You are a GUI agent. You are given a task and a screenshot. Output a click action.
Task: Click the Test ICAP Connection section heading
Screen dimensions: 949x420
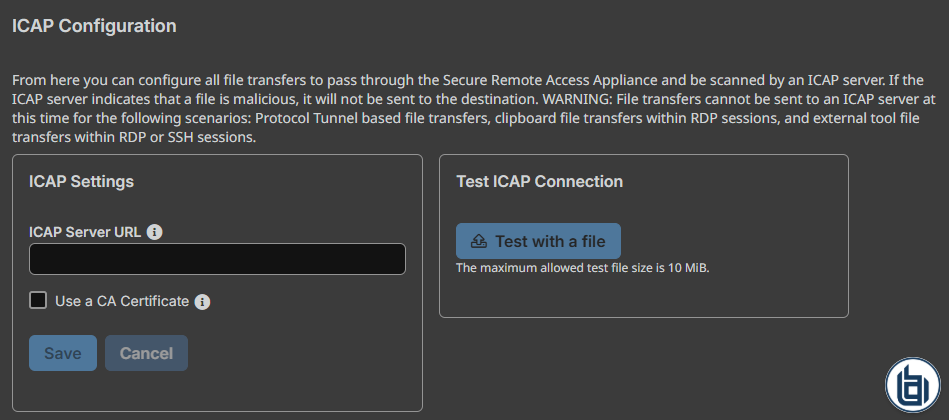pos(539,181)
